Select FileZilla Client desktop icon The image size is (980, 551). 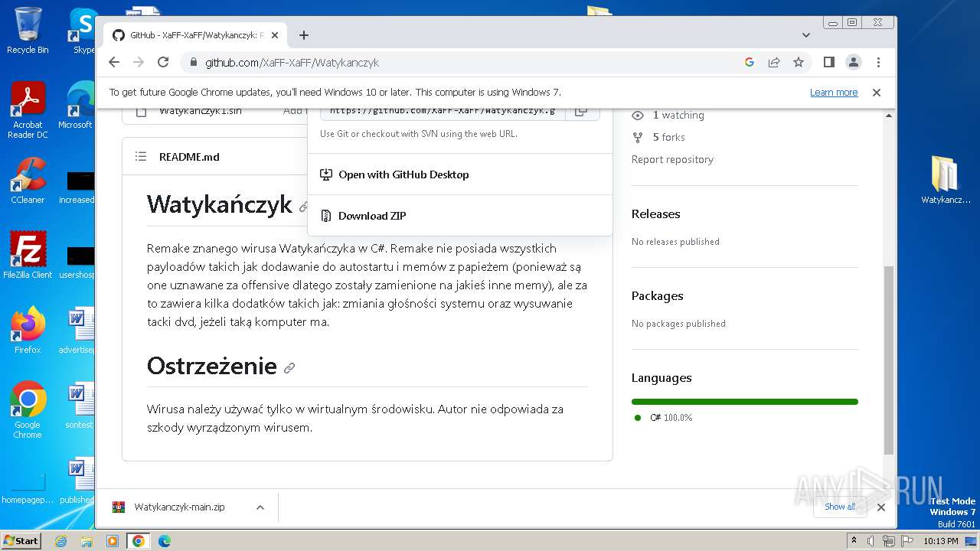click(28, 256)
